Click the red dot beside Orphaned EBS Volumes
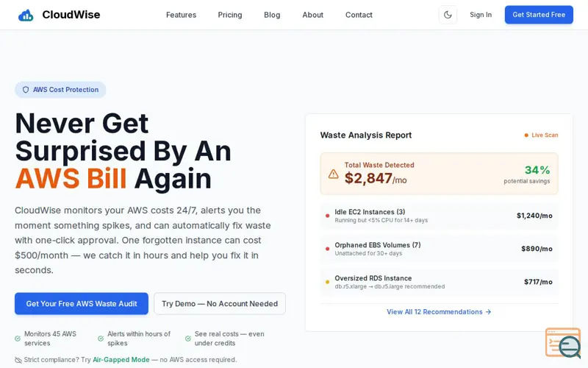The height and width of the screenshot is (368, 588). [x=327, y=249]
